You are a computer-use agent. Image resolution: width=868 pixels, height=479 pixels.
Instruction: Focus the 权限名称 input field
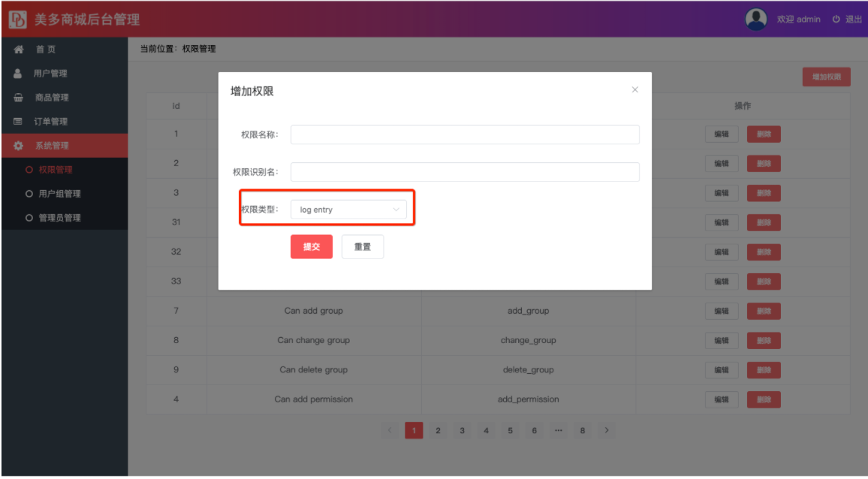click(x=465, y=134)
